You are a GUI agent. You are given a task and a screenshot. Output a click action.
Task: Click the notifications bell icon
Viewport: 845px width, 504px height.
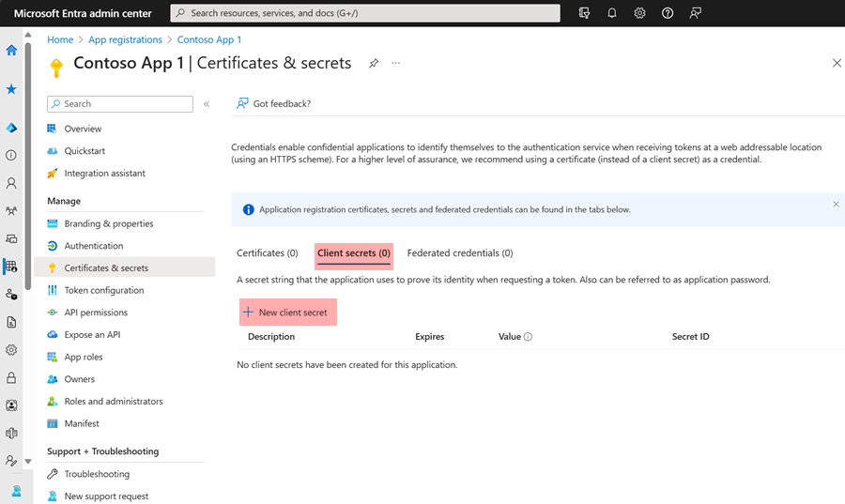click(612, 13)
